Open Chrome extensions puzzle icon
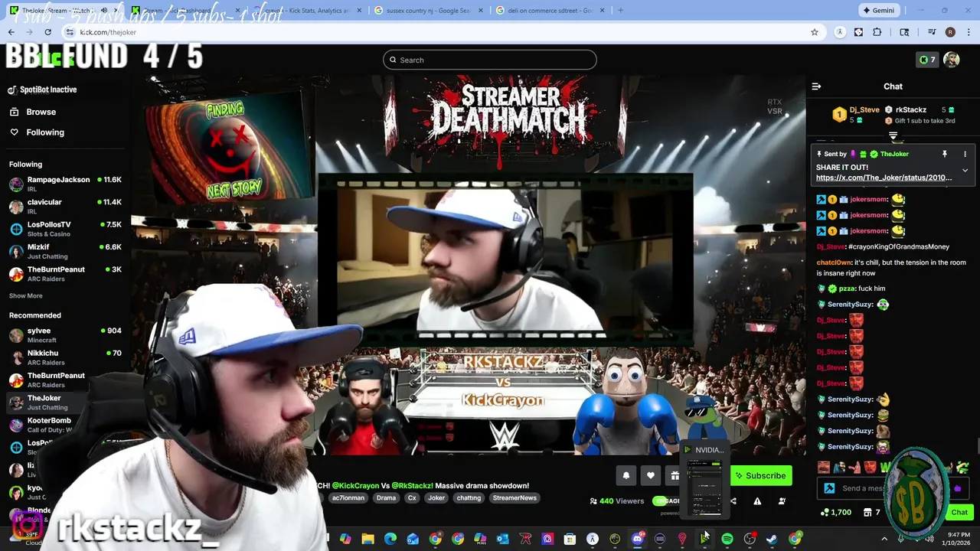 (877, 32)
